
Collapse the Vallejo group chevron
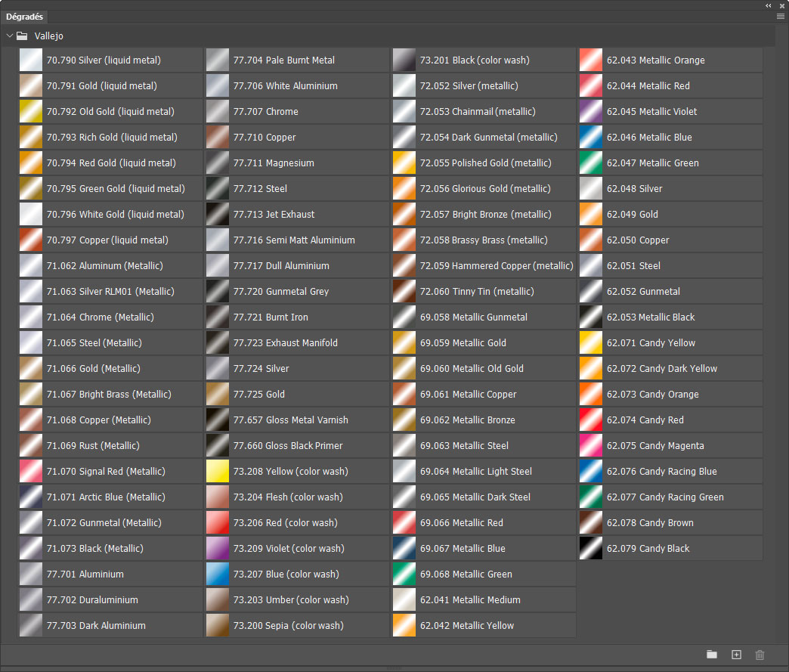[x=9, y=36]
